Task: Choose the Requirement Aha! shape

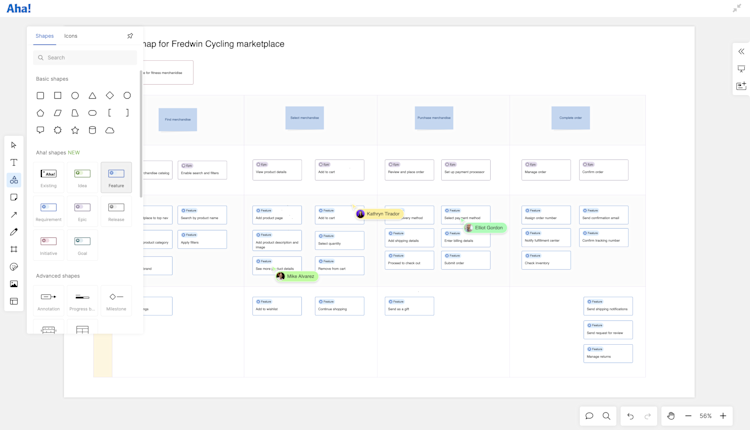Action: coord(48,211)
